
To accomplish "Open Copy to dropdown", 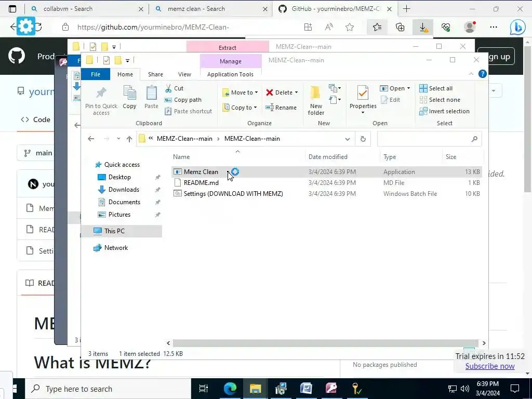I will point(240,108).
